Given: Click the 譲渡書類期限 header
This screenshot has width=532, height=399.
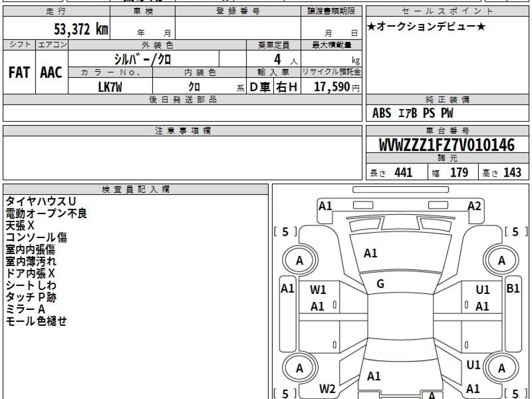Looking at the screenshot, I should click(332, 12).
